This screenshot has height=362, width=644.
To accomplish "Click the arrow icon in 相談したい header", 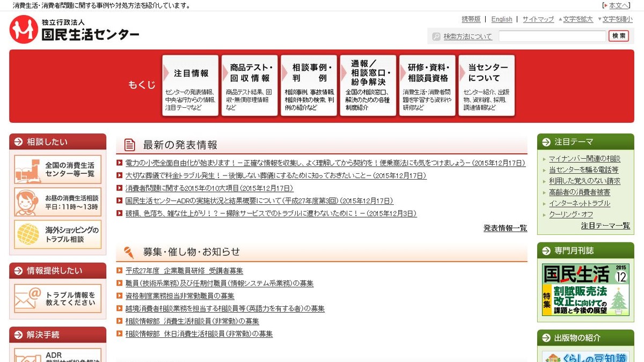I will 19,142.
